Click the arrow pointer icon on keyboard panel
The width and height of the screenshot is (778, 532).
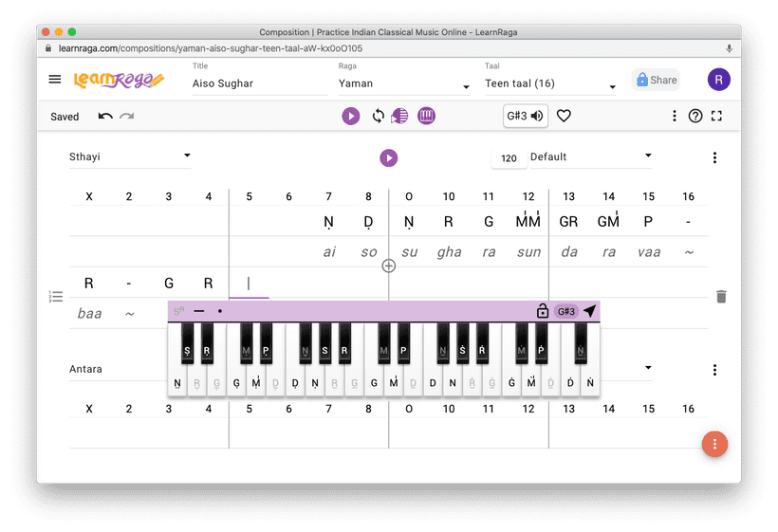pos(589,311)
